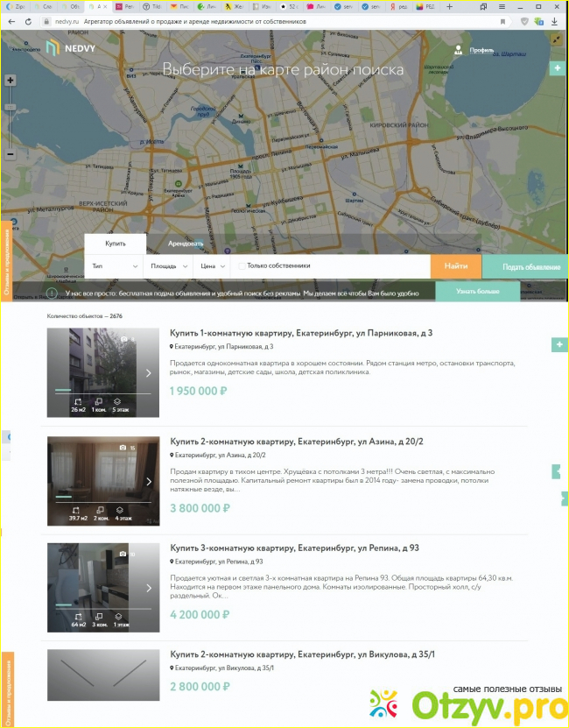Next photo arrow on Азина listing
This screenshot has height=728, width=569.
148,482
